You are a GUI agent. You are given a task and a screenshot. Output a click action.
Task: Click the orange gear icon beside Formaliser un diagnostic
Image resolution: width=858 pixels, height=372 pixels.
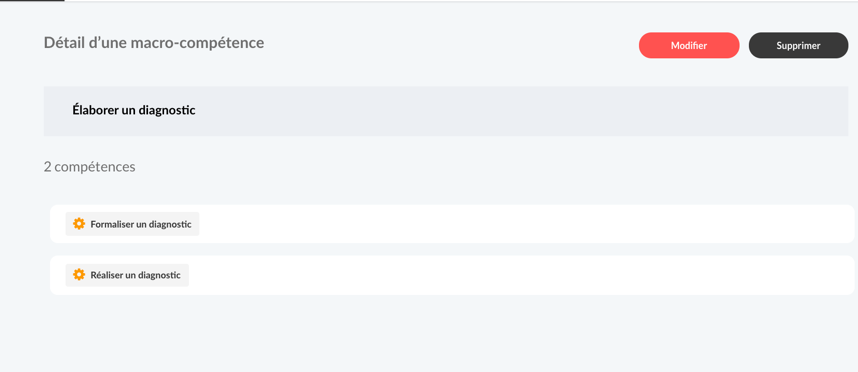tap(79, 224)
